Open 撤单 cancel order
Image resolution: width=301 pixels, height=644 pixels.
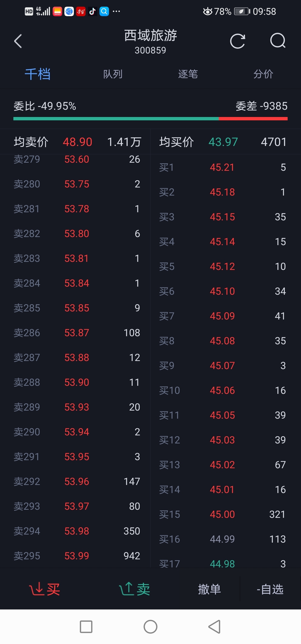(210, 589)
